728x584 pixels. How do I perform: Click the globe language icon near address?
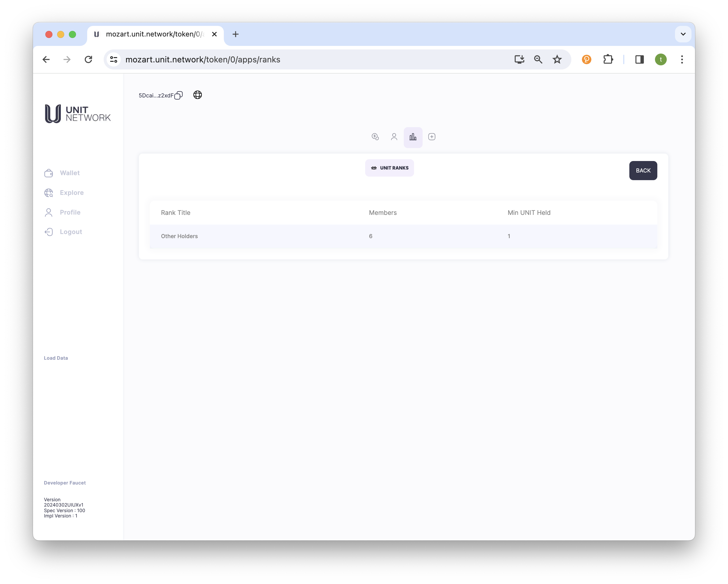click(198, 95)
